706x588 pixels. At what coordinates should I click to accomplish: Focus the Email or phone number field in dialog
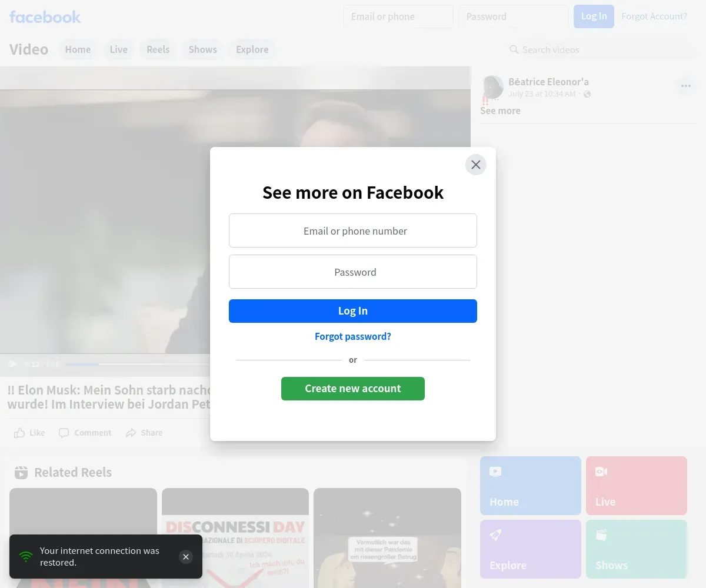[x=353, y=230]
